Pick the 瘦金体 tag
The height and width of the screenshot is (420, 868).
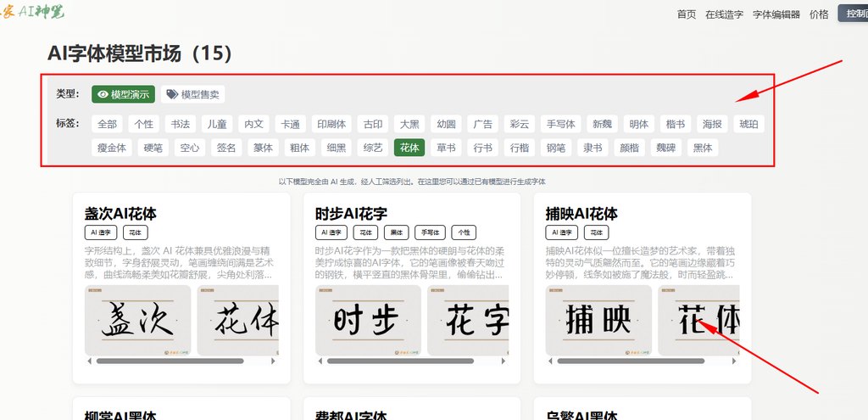pyautogui.click(x=112, y=148)
